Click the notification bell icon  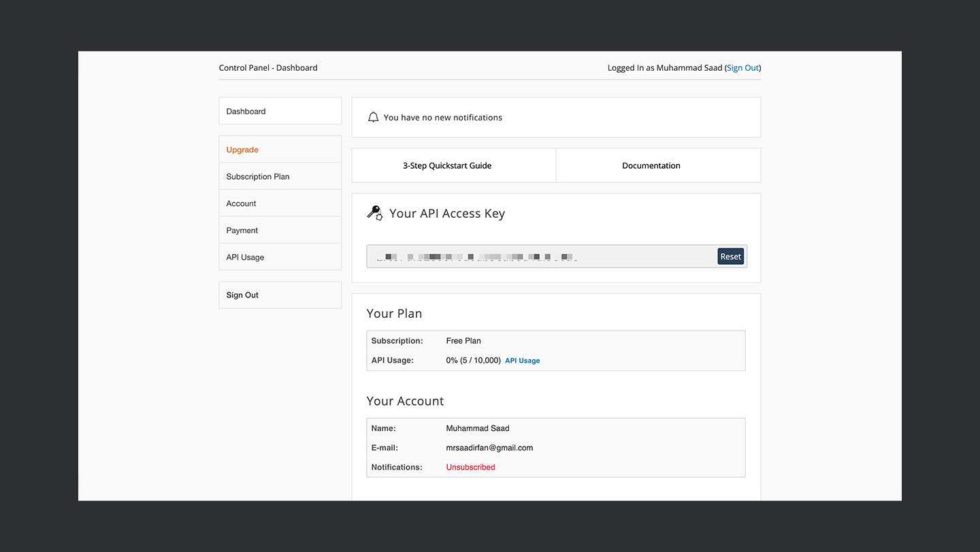coord(373,116)
